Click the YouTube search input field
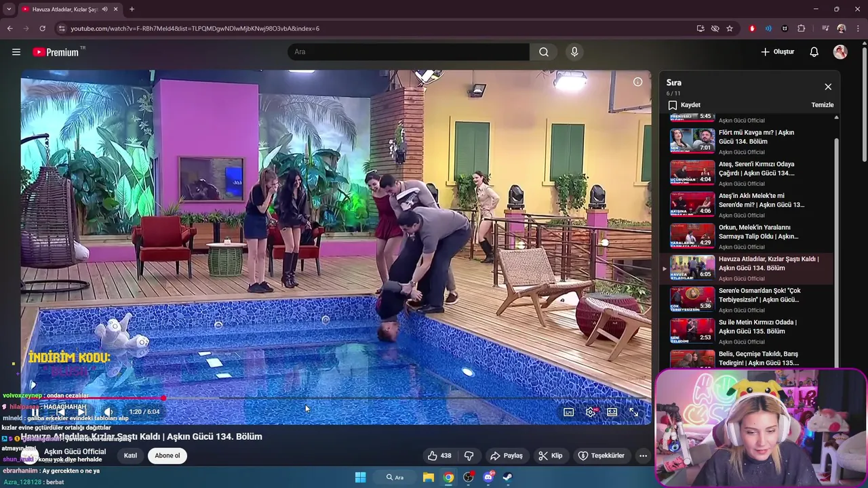868x488 pixels. [x=409, y=52]
